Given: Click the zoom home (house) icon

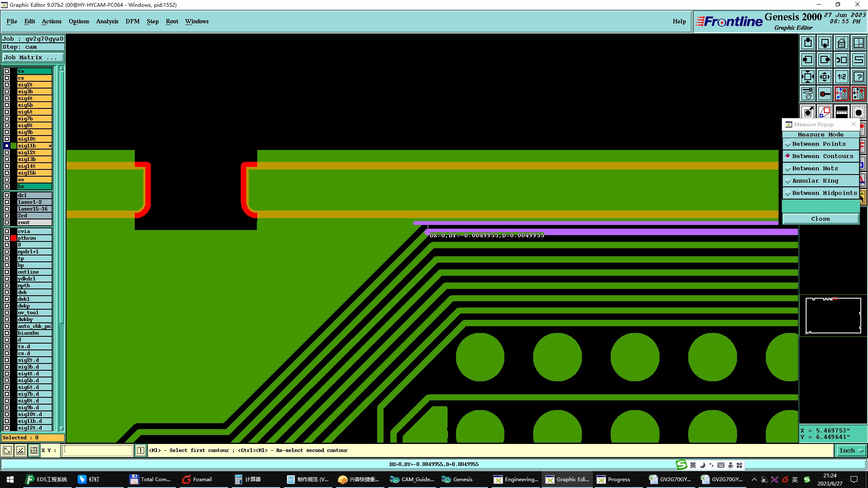Looking at the screenshot, I should (841, 43).
